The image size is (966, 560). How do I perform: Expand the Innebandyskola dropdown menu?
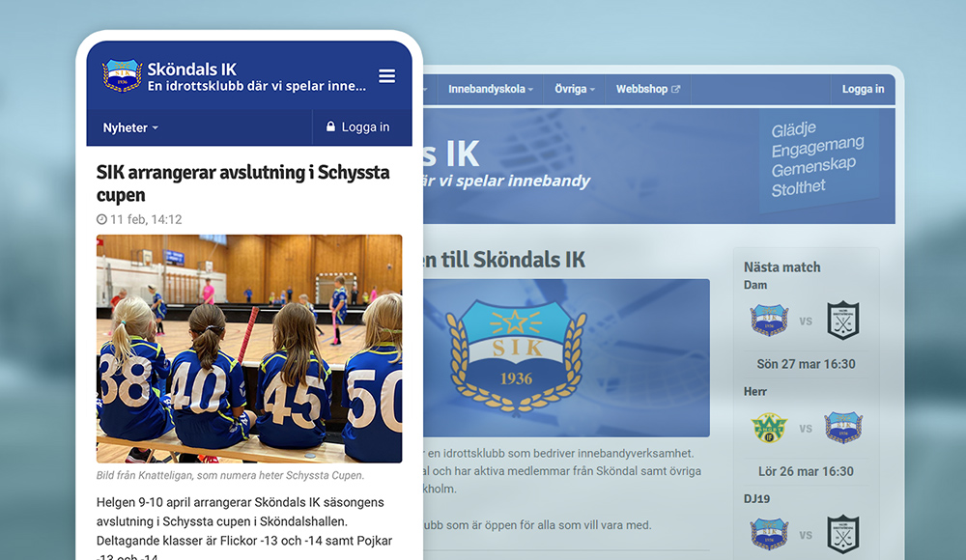(x=491, y=90)
